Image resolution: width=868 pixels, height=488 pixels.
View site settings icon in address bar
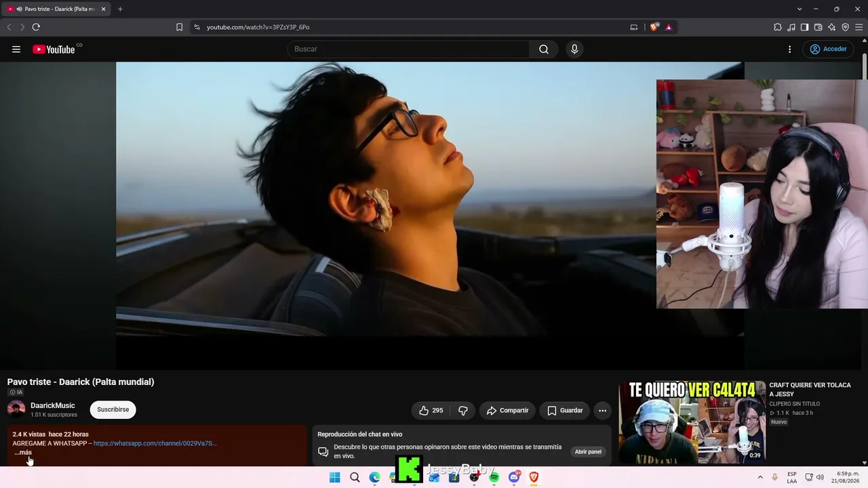(197, 27)
